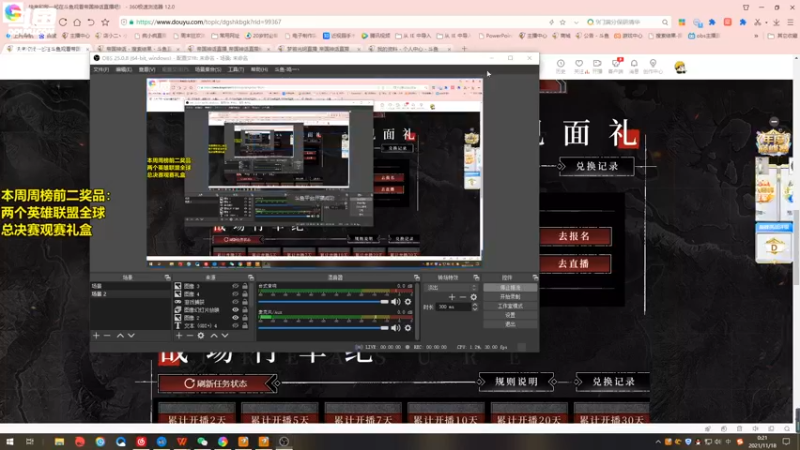Toggle lock on source 图像 3
This screenshot has height=450, width=800.
coord(245,286)
